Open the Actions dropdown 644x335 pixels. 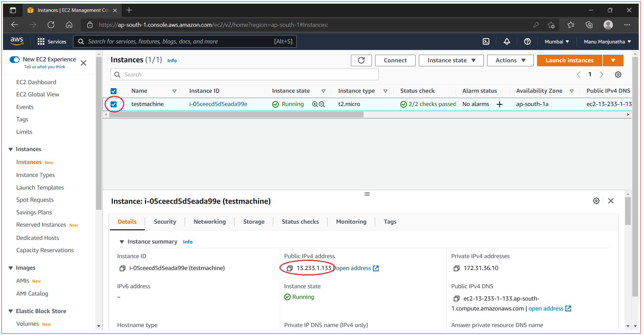point(510,60)
